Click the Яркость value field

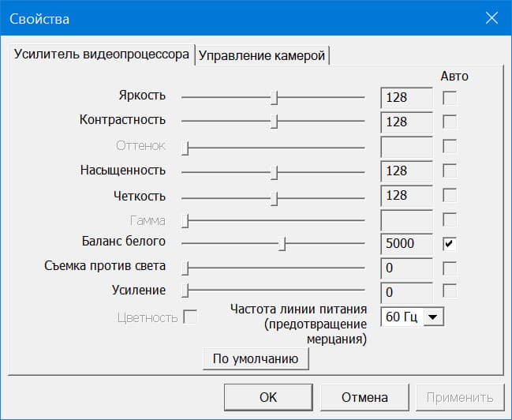(x=406, y=98)
